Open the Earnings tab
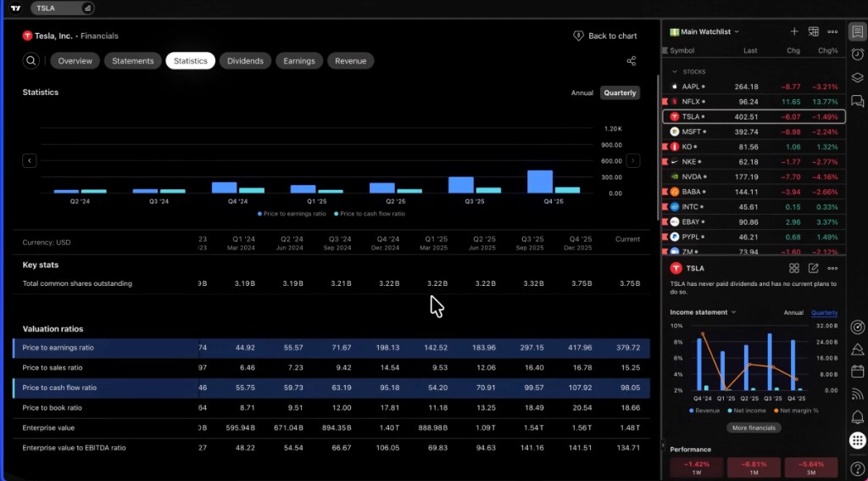 299,61
